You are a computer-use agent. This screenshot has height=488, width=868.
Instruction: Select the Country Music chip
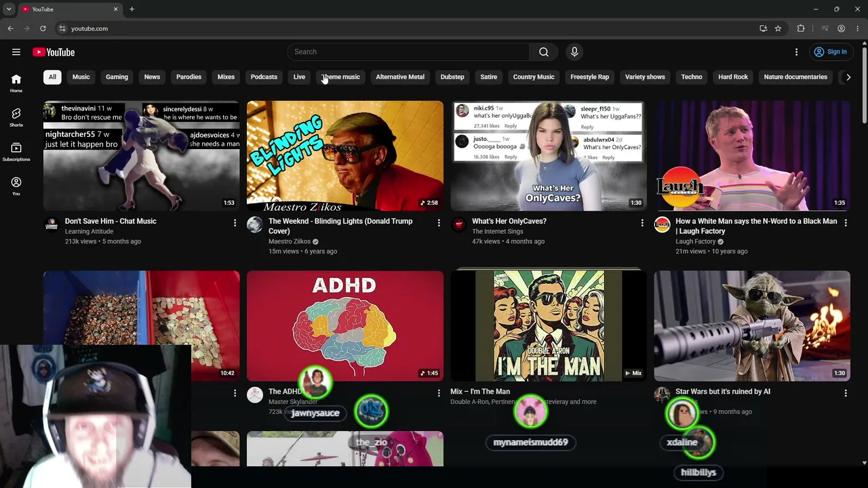coord(534,77)
